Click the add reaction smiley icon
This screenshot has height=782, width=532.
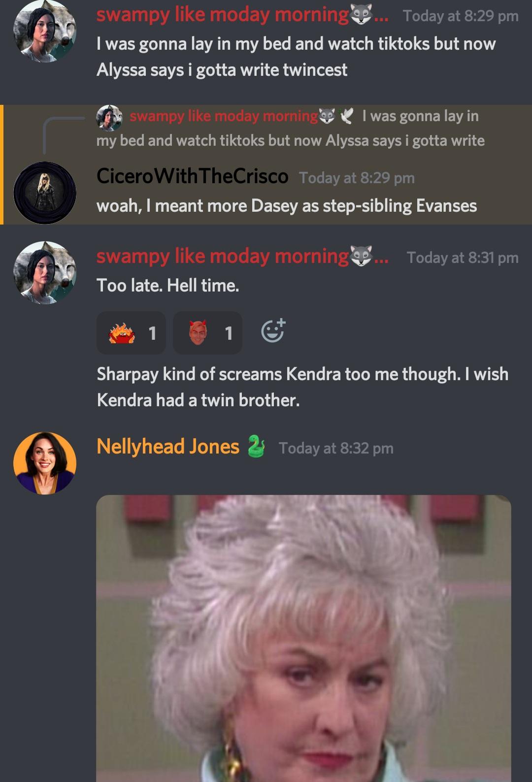(273, 331)
